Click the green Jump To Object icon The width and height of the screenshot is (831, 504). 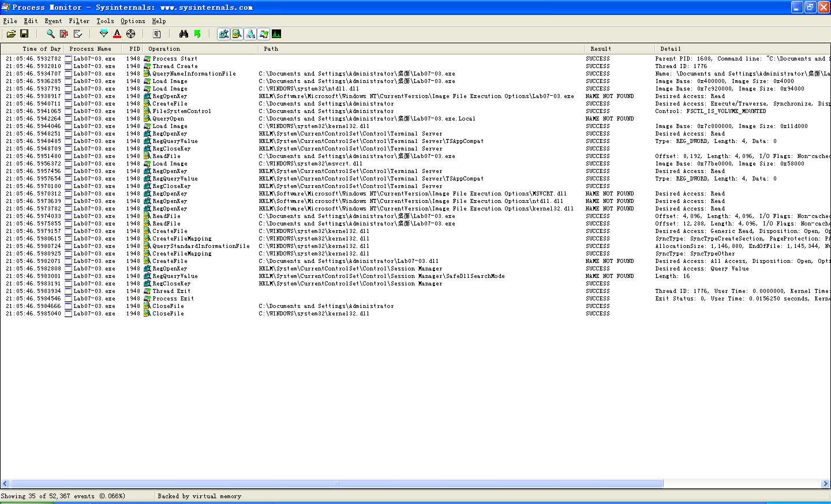[x=197, y=34]
